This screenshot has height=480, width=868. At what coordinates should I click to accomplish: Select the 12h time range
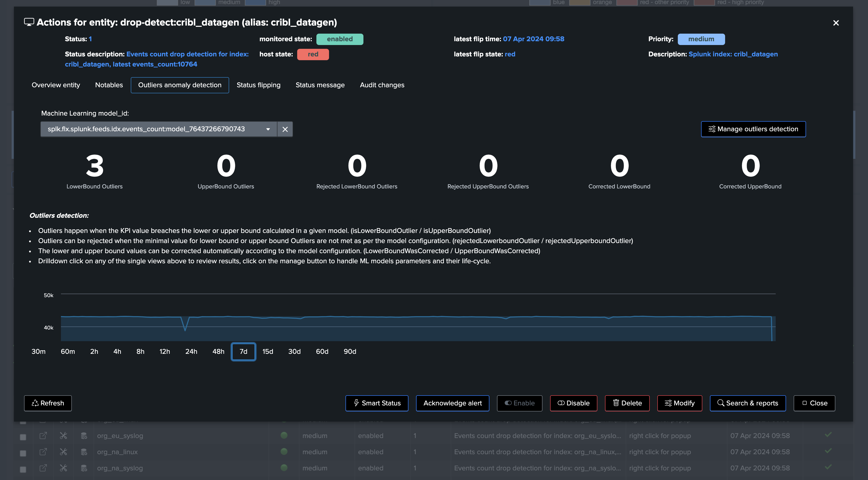coord(164,351)
